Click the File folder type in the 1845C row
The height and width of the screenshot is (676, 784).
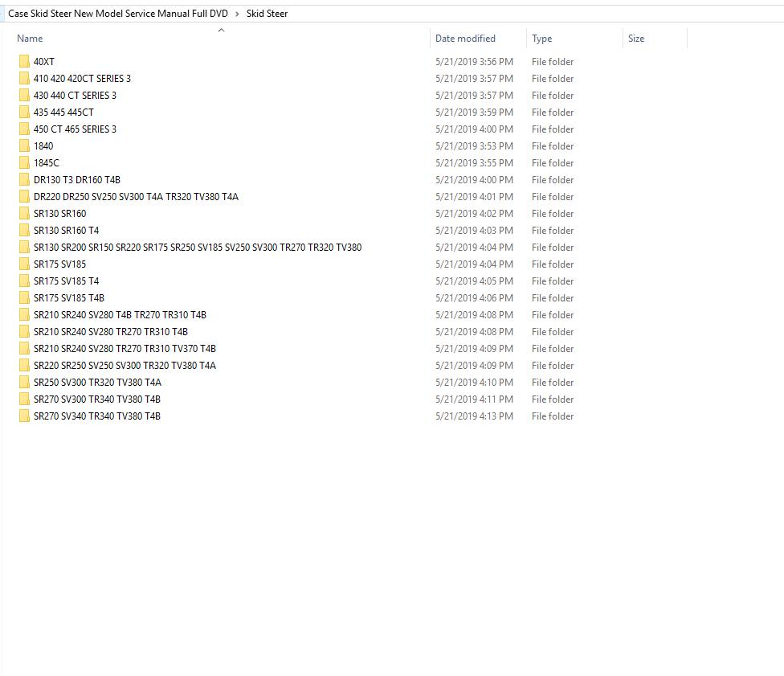coord(553,162)
